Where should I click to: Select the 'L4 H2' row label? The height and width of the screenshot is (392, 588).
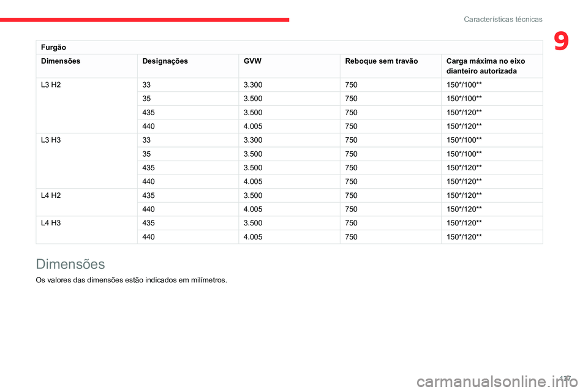[x=51, y=195]
